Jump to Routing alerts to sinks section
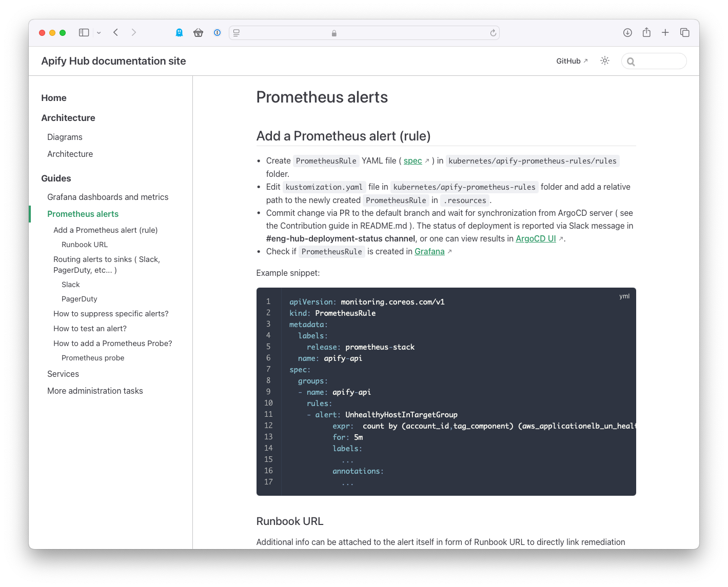The image size is (728, 587). pos(107,265)
